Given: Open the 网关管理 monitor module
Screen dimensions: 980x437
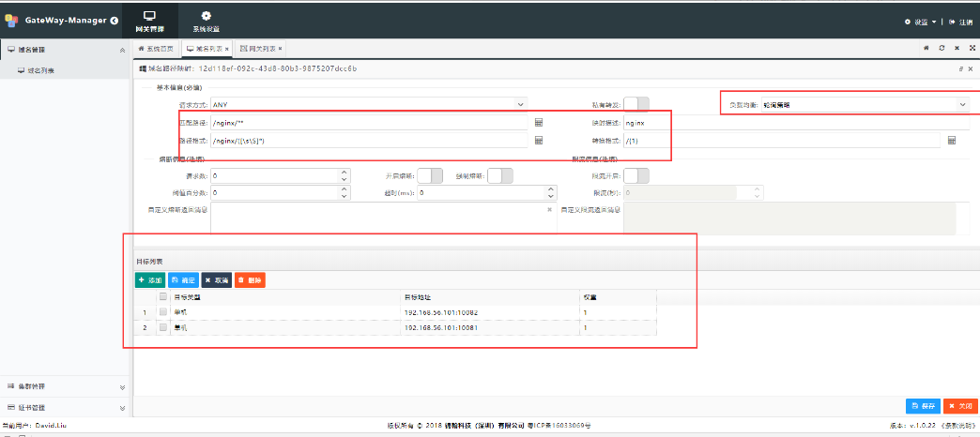Looking at the screenshot, I should (x=150, y=22).
